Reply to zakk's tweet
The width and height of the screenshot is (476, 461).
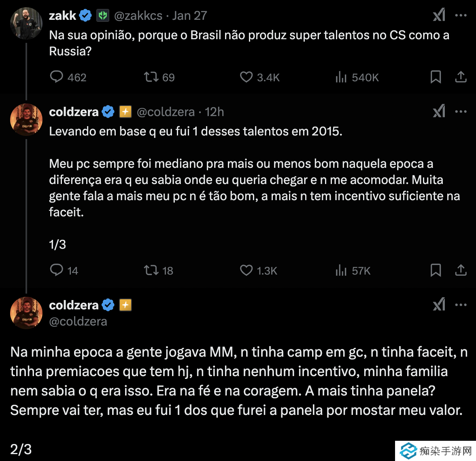[x=57, y=77]
